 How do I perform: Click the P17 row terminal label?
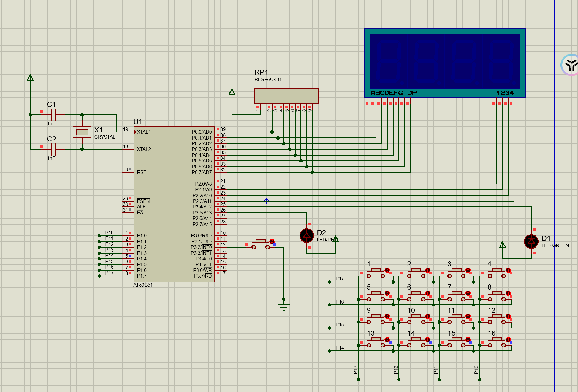[x=339, y=279]
